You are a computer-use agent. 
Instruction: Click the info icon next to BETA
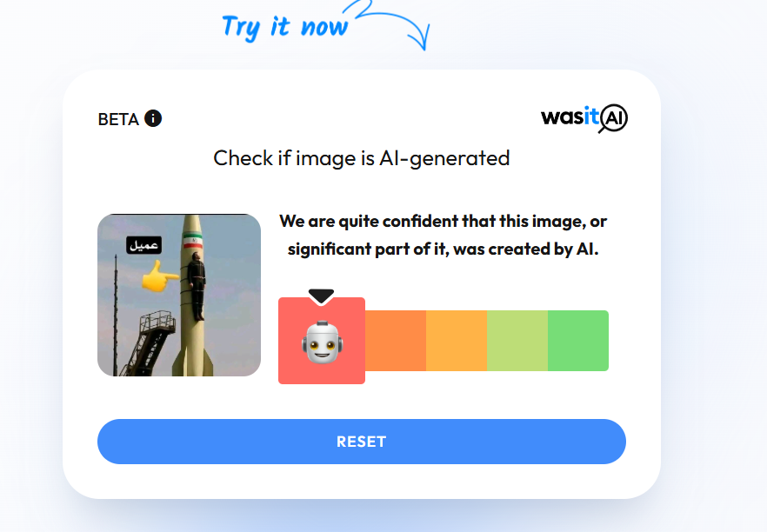pyautogui.click(x=153, y=118)
